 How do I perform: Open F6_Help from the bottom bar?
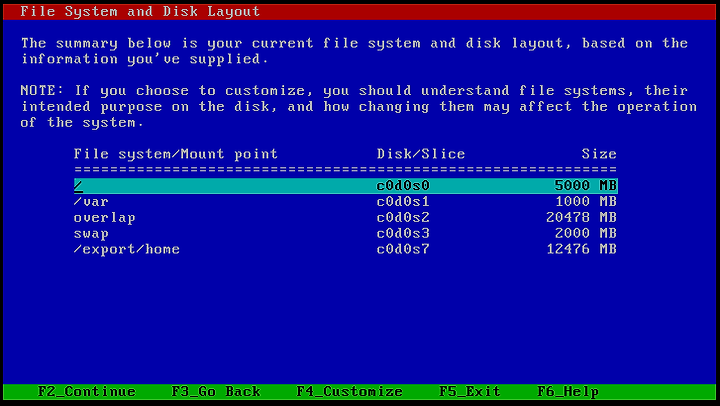click(x=568, y=392)
